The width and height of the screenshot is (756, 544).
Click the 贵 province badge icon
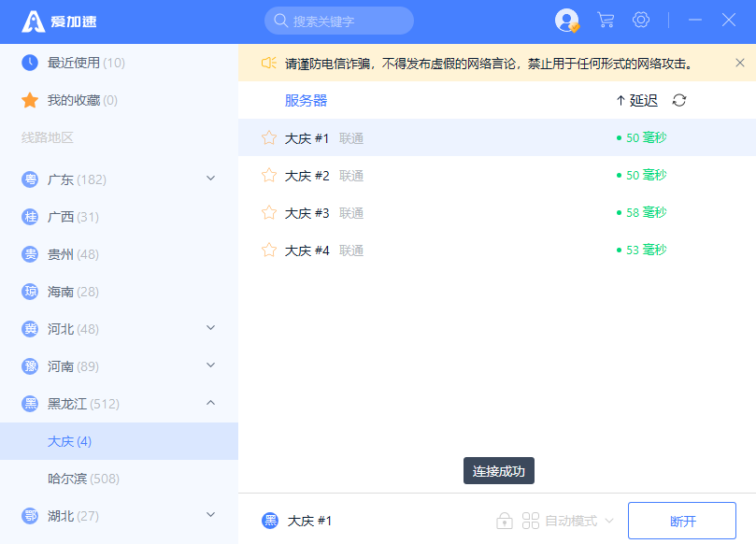click(x=30, y=254)
